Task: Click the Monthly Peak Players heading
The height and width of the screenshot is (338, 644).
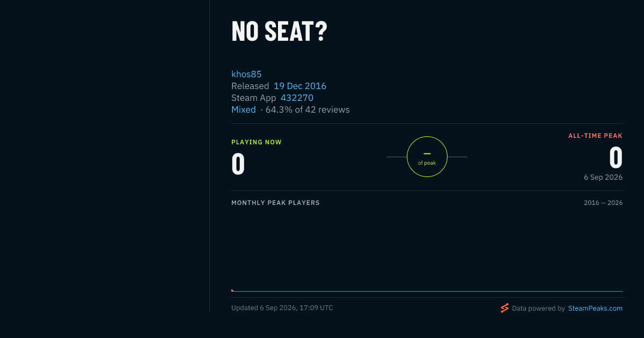Action: pyautogui.click(x=275, y=203)
